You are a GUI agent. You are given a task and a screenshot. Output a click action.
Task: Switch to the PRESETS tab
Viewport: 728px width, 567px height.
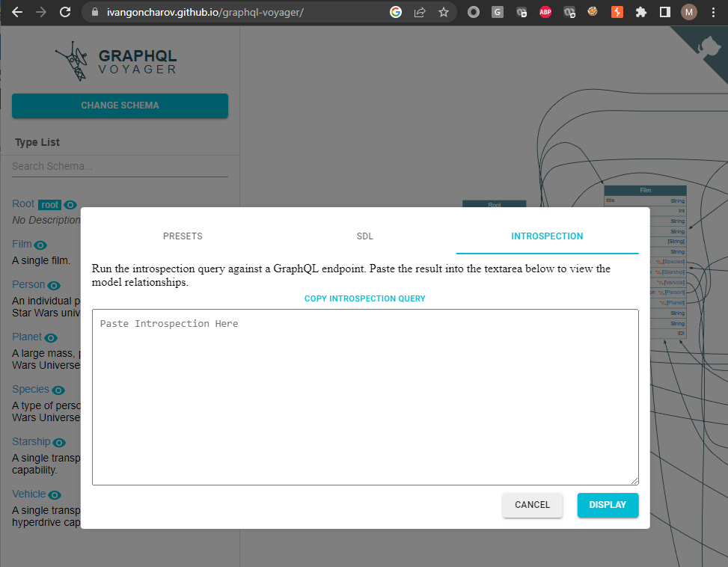(182, 236)
